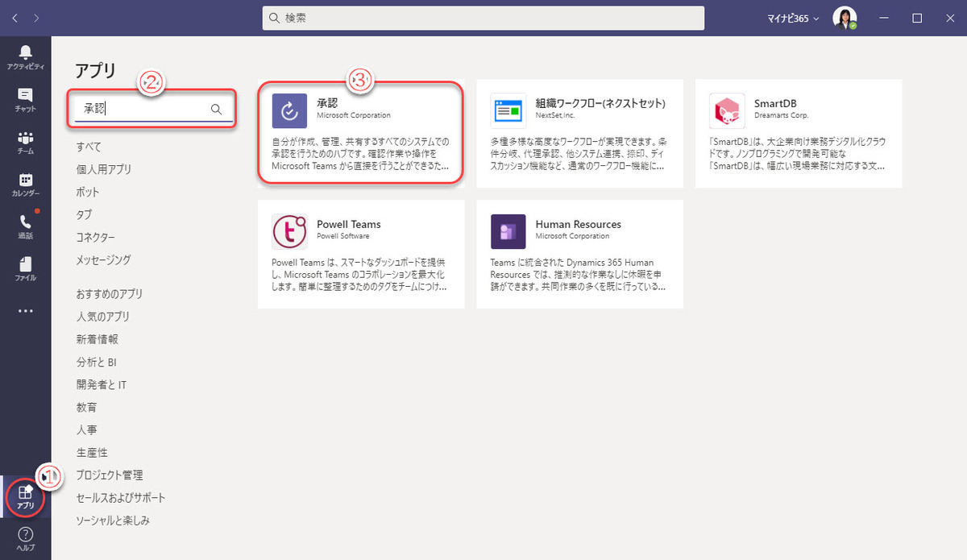Focus the app search field containing 承認
967x560 pixels.
154,110
